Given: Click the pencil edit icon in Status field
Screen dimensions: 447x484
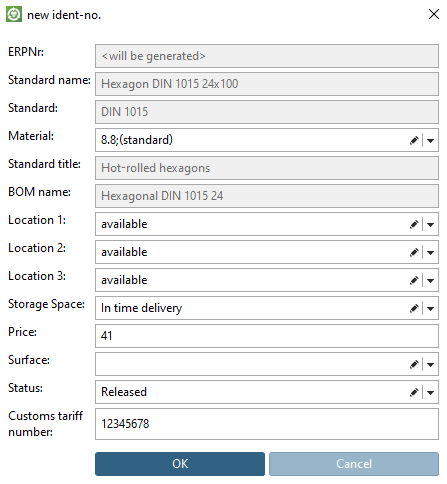Looking at the screenshot, I should click(414, 392).
